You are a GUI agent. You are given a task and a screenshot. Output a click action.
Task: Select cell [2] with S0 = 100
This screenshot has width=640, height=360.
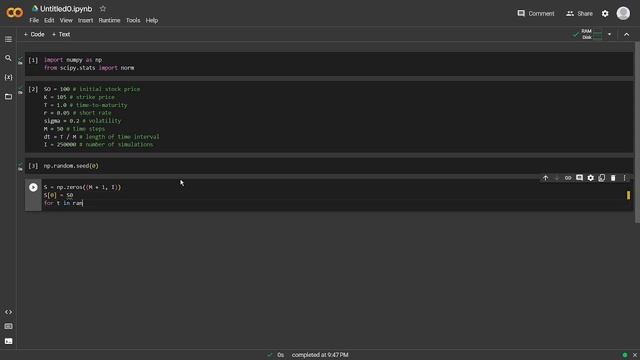coord(329,117)
